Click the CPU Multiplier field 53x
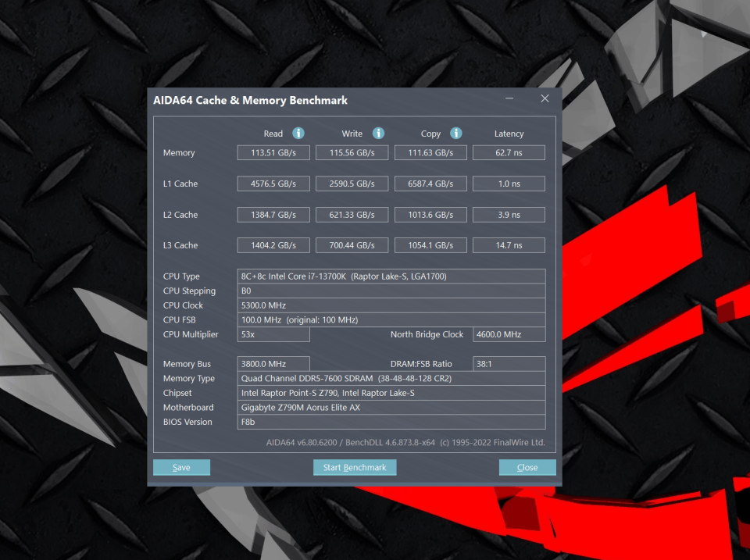Screen dimensions: 750x560 (273, 334)
